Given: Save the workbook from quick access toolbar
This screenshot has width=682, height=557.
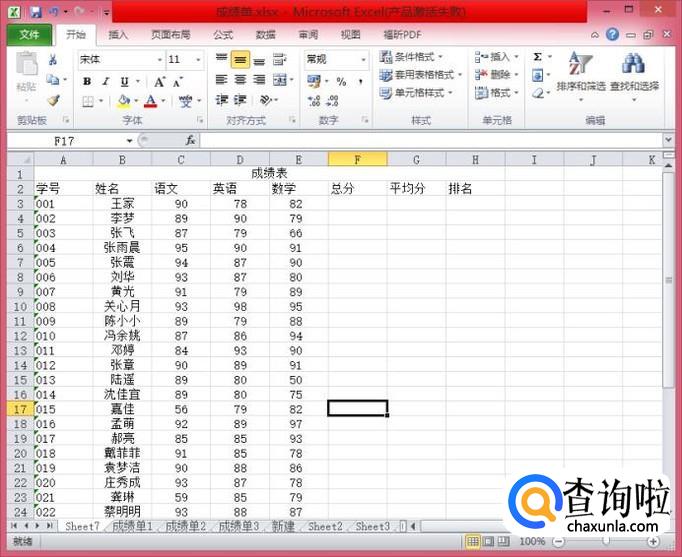Looking at the screenshot, I should pyautogui.click(x=36, y=12).
